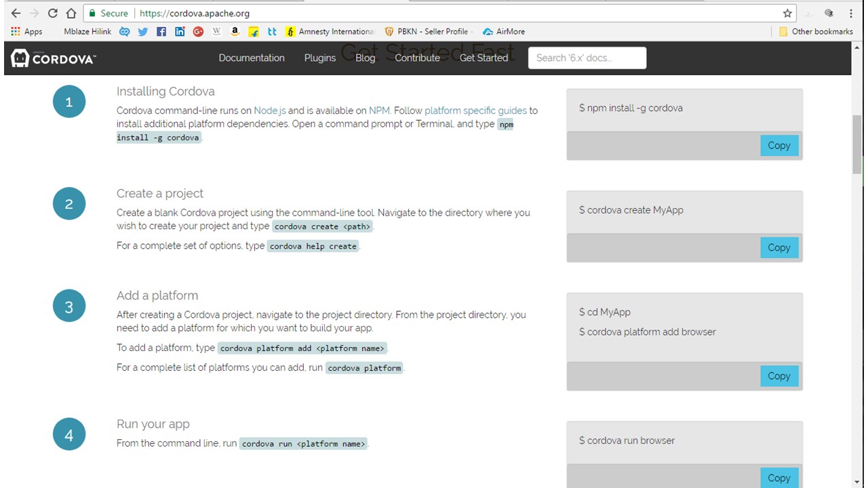The width and height of the screenshot is (868, 488).
Task: Follow the Node.js link
Action: coord(269,110)
